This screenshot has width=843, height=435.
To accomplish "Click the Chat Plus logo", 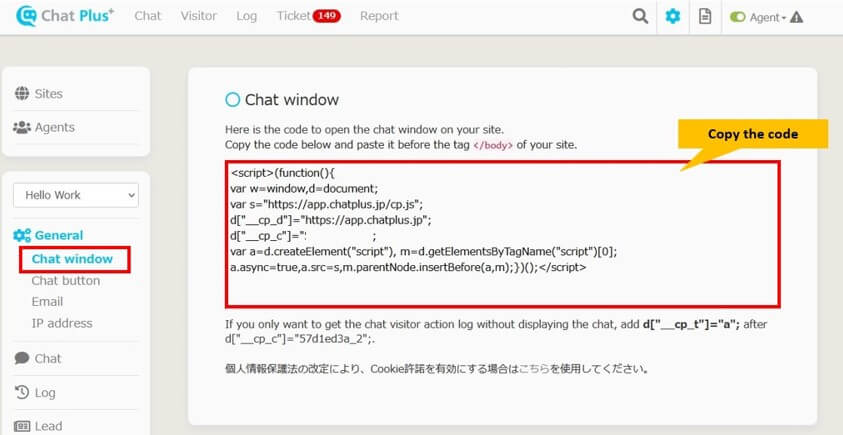I will click(65, 16).
